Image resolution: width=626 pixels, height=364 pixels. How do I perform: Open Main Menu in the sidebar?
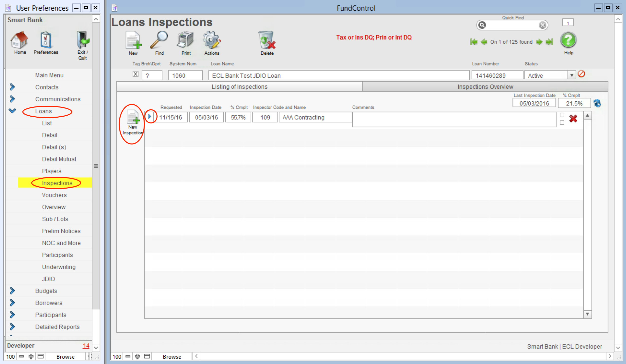49,75
